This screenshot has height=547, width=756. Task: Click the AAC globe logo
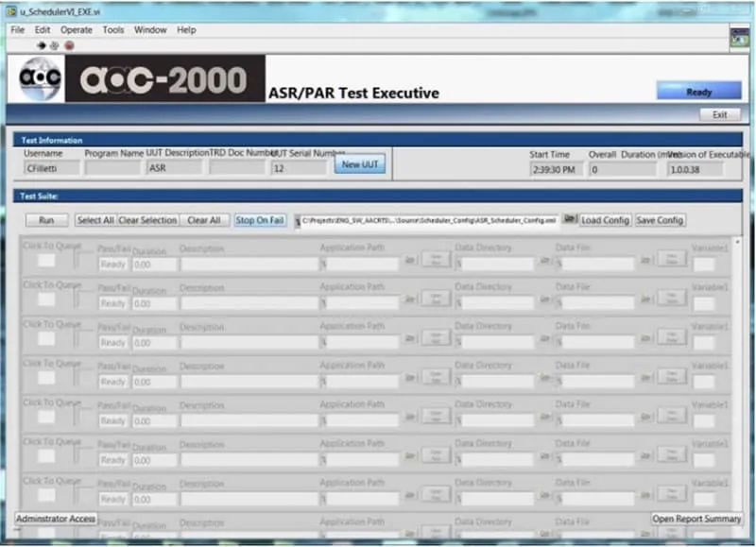[40, 78]
